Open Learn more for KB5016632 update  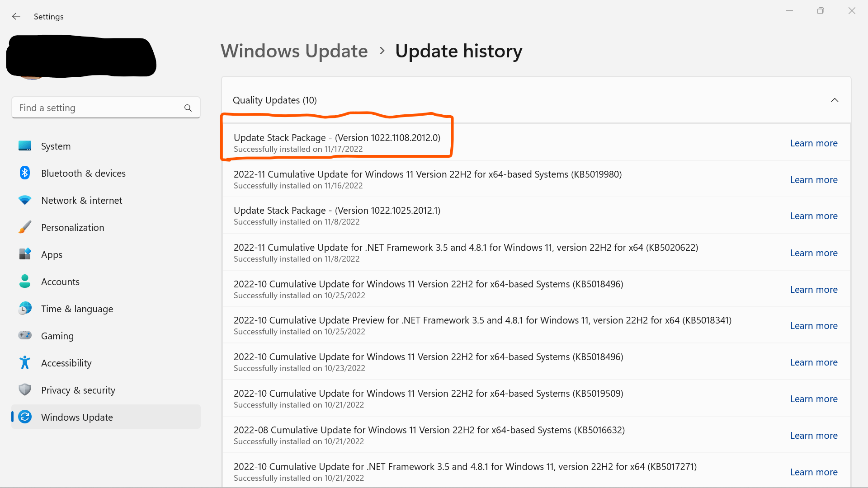pos(813,436)
